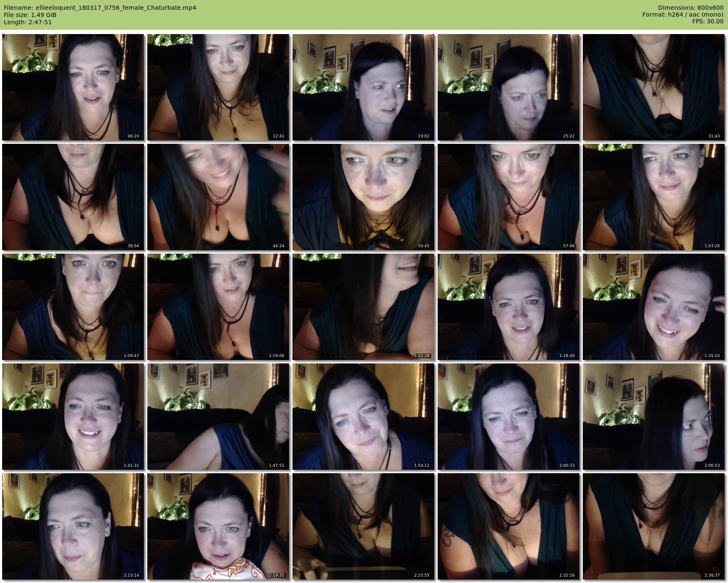Select the frame at 12:41
728x583 pixels.
218,87
